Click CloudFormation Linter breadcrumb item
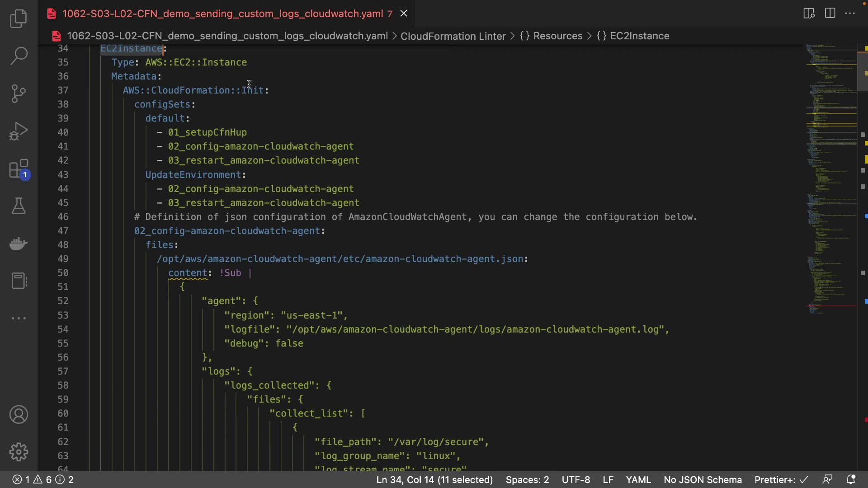The image size is (868, 488). tap(453, 36)
